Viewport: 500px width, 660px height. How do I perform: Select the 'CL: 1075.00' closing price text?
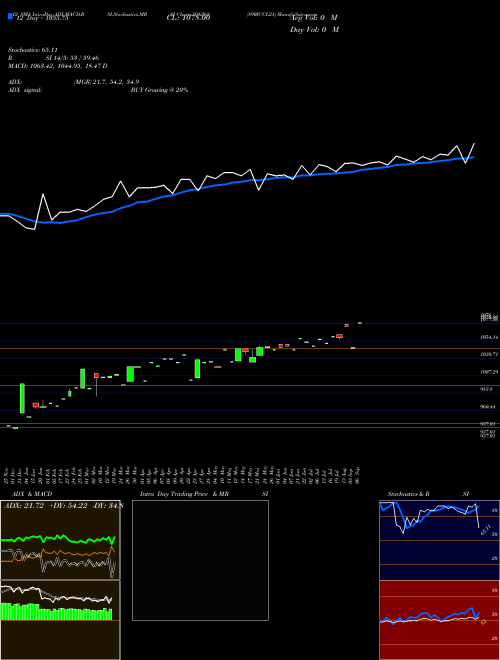pos(188,18)
